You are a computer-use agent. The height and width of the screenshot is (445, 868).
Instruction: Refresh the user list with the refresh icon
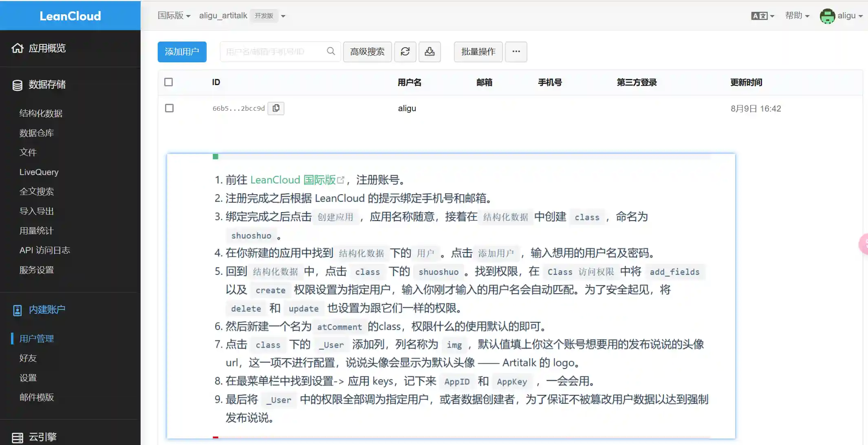pyautogui.click(x=405, y=52)
